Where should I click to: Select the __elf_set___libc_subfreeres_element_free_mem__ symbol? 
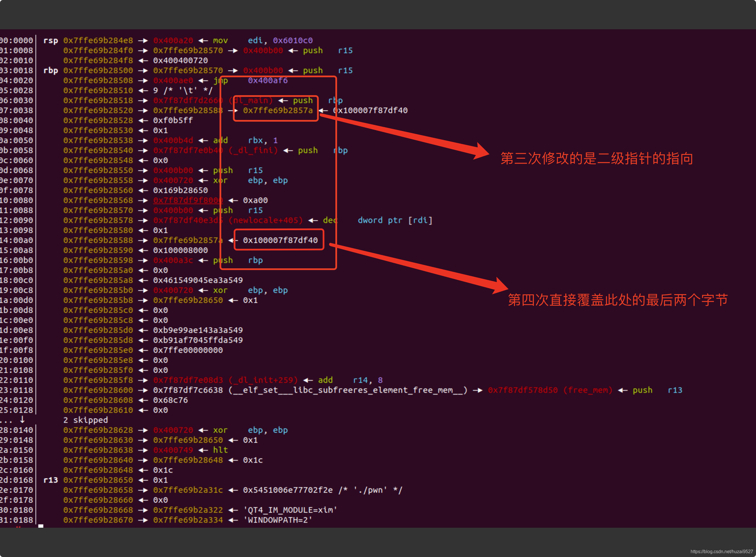pyautogui.click(x=348, y=390)
